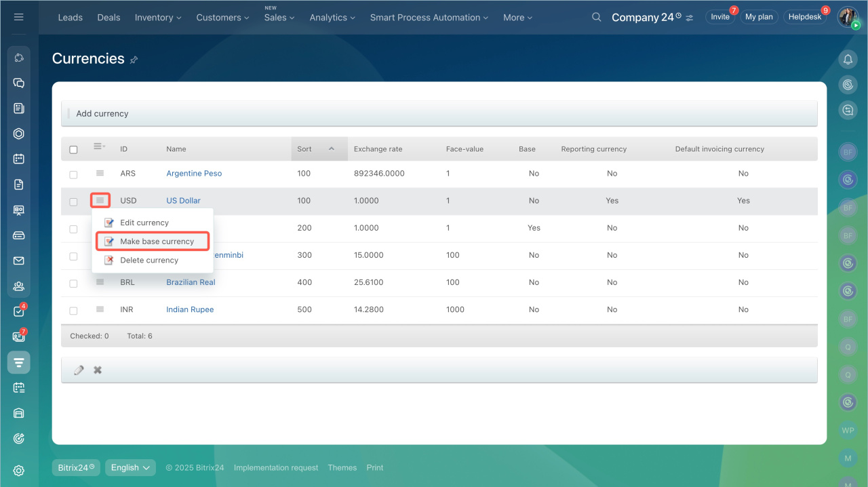This screenshot has width=868, height=487.
Task: Click the WP contact avatar in right panel
Action: click(848, 430)
